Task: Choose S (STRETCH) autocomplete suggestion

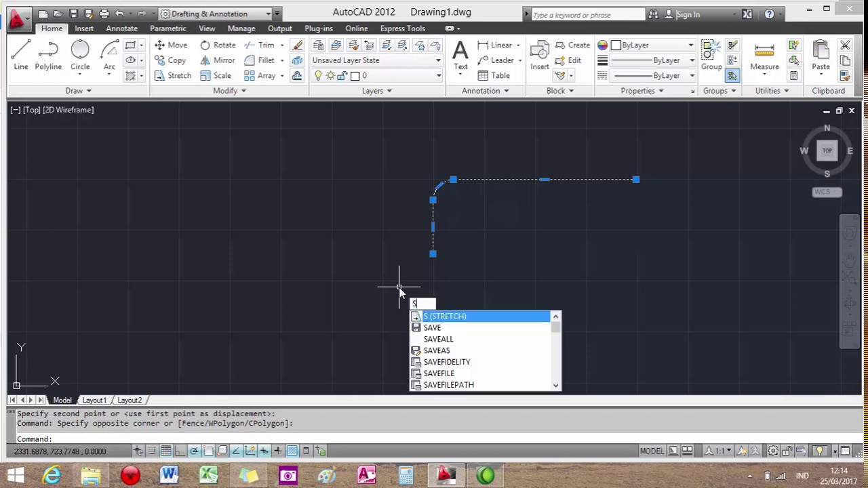Action: pyautogui.click(x=481, y=316)
